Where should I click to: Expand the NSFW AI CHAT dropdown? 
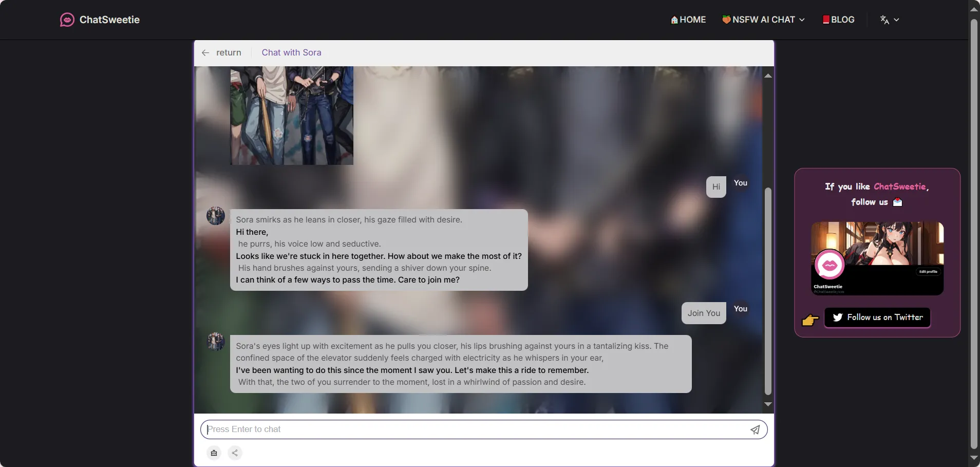763,20
